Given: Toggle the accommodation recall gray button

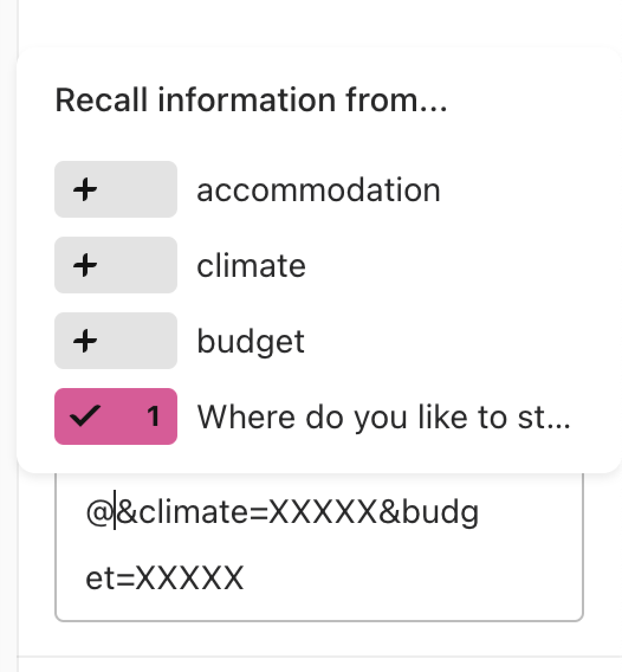Looking at the screenshot, I should [116, 189].
